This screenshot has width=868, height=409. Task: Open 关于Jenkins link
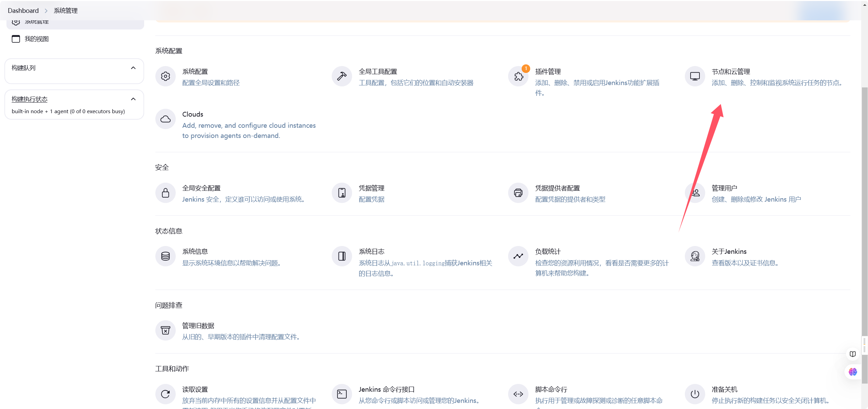pyautogui.click(x=729, y=251)
